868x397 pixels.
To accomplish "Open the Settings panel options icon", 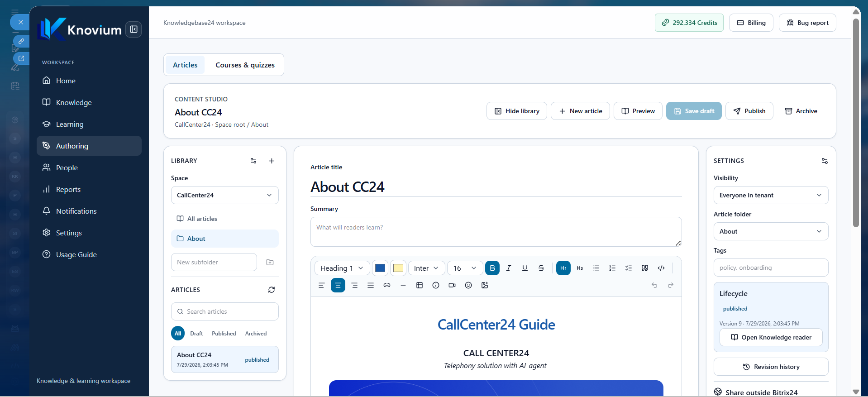I will tap(825, 161).
